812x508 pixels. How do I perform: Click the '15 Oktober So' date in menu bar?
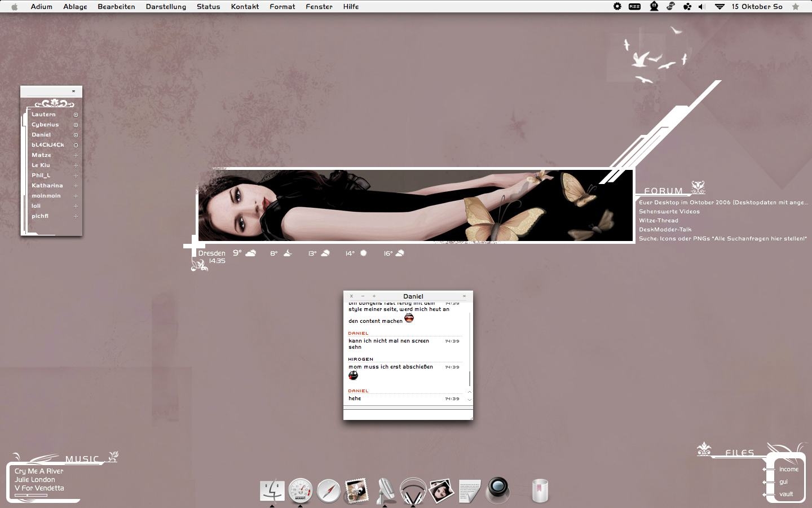pyautogui.click(x=757, y=7)
